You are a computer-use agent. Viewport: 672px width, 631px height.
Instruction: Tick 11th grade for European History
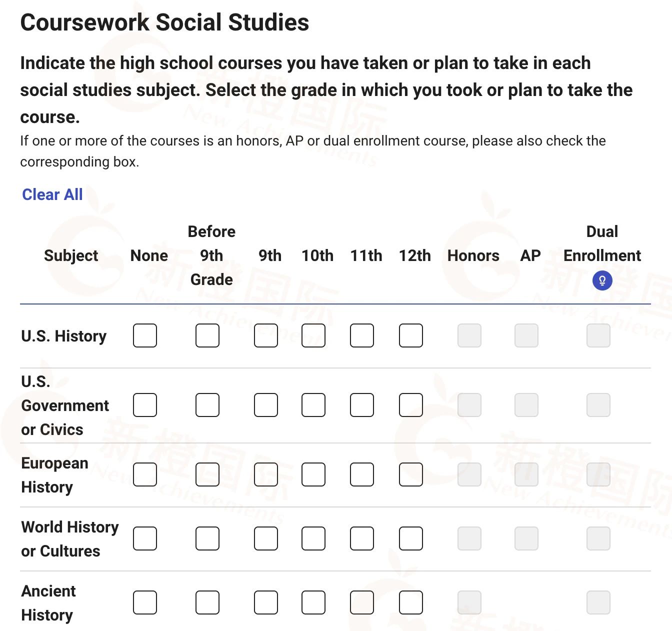(362, 474)
